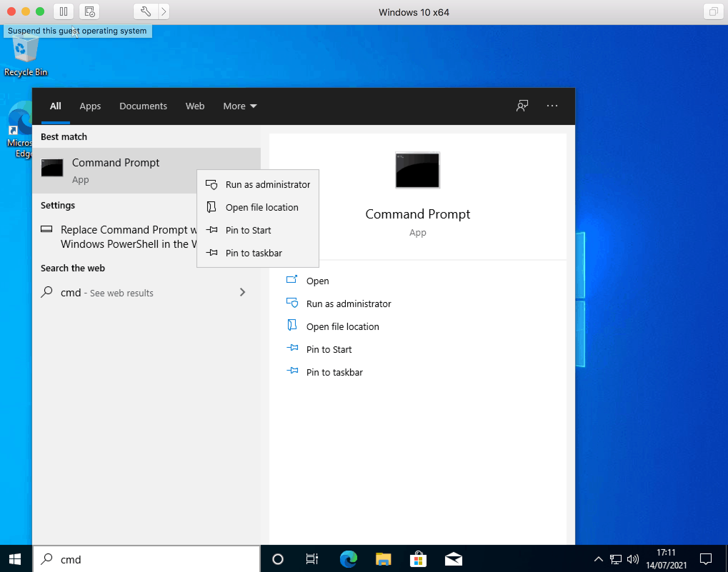This screenshot has height=572, width=728.
Task: Open the Microsoft Edge desktop shortcut
Action: [20, 129]
